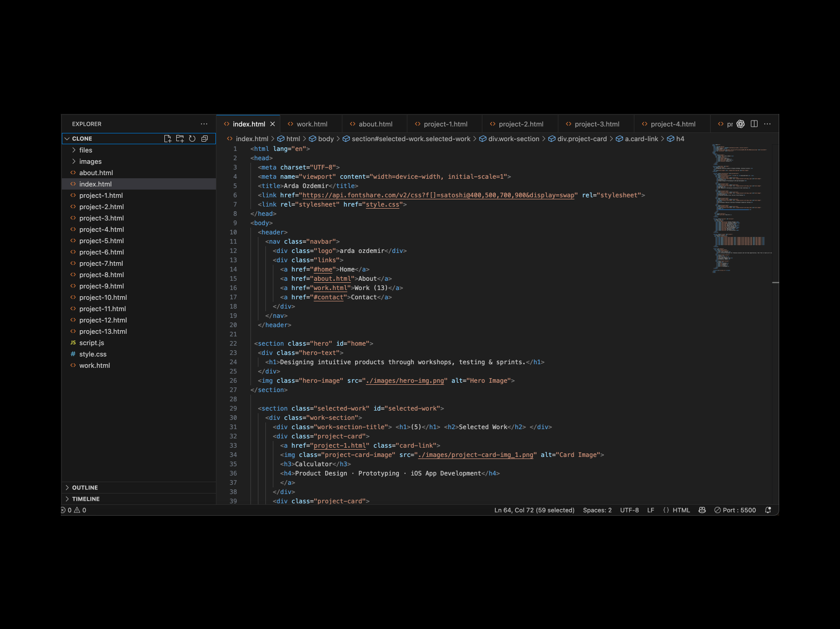This screenshot has width=840, height=629.
Task: Open notifications via the status bar bell
Action: [768, 510]
